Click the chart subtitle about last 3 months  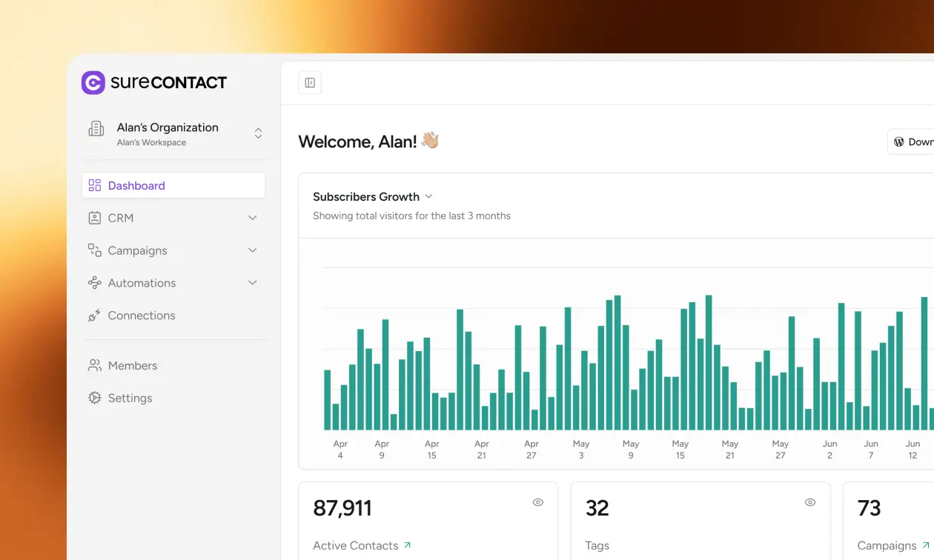411,216
